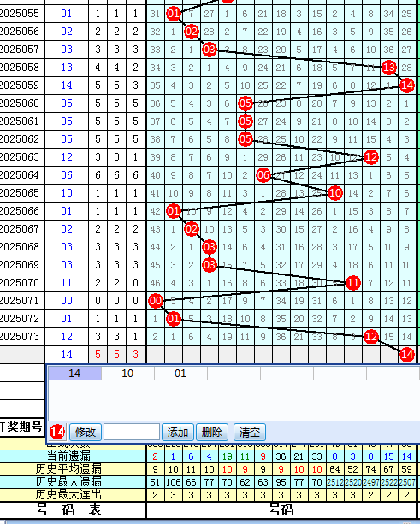Click the red 14 ball in the prediction row
The image size is (420, 524).
point(407,355)
